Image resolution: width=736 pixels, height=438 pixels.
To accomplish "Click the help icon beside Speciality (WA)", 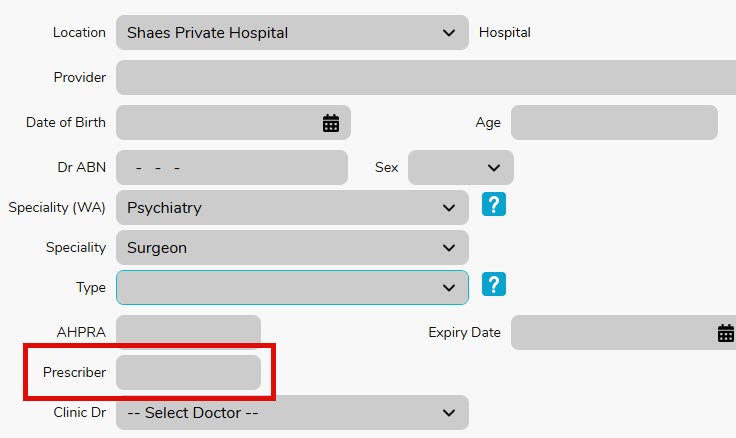I will (493, 205).
